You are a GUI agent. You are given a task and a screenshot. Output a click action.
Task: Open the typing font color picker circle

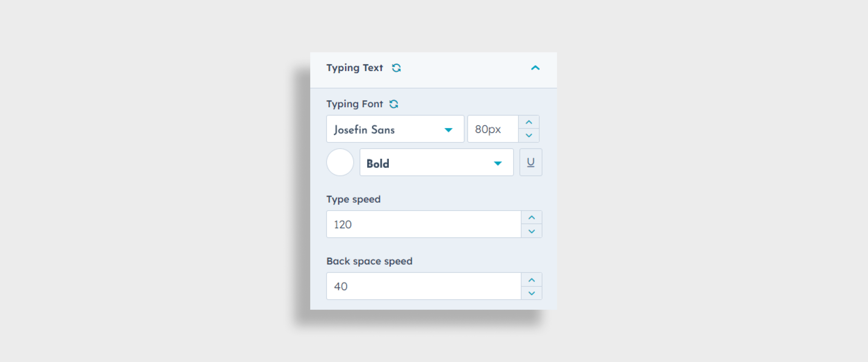click(x=340, y=162)
